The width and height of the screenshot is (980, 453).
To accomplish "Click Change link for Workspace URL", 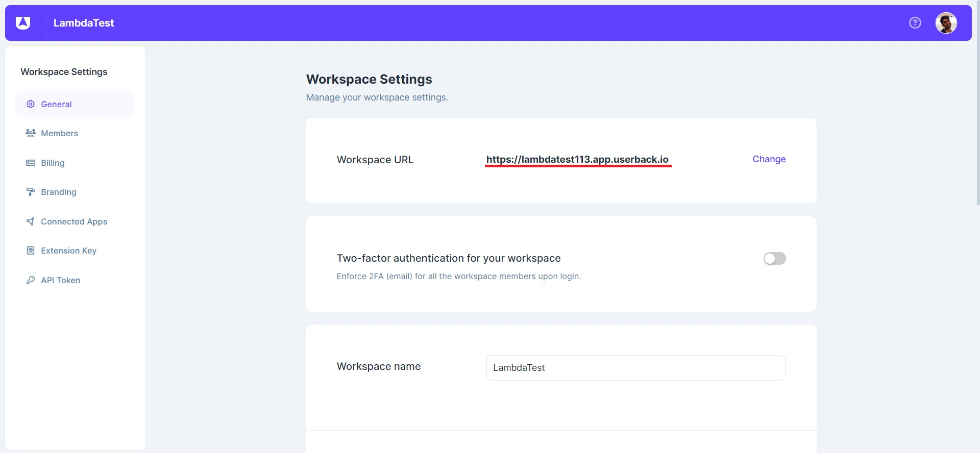I will point(769,159).
